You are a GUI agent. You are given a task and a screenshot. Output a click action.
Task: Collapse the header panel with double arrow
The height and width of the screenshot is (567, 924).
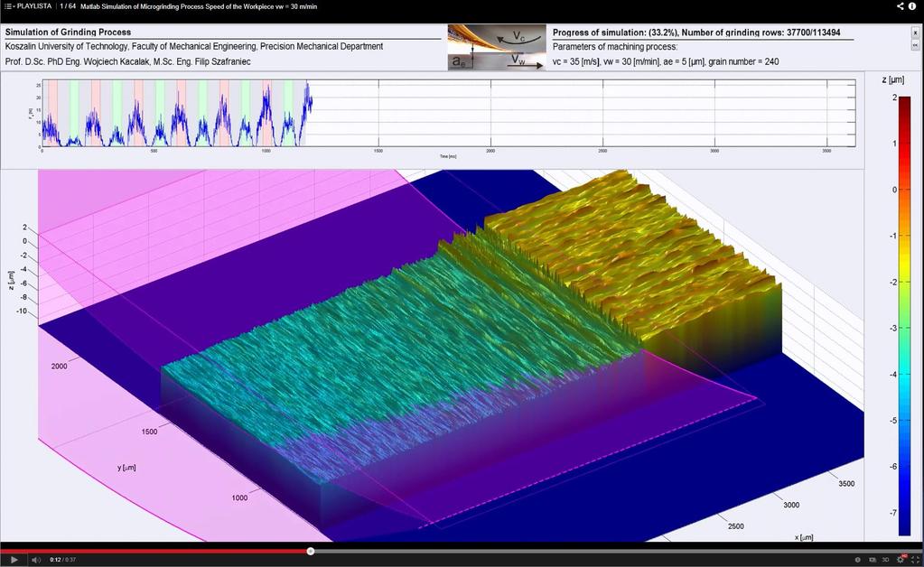click(915, 45)
